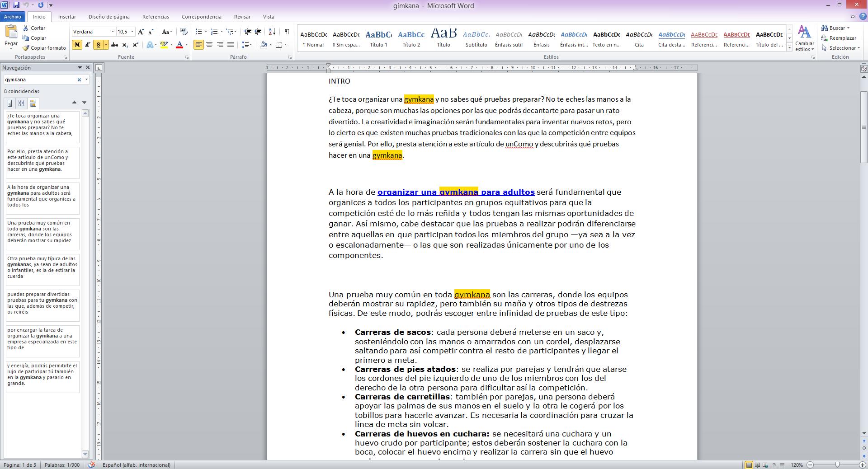This screenshot has height=469, width=868.
Task: Follow the 'organizar una gymkana para adultos' link
Action: tap(456, 192)
